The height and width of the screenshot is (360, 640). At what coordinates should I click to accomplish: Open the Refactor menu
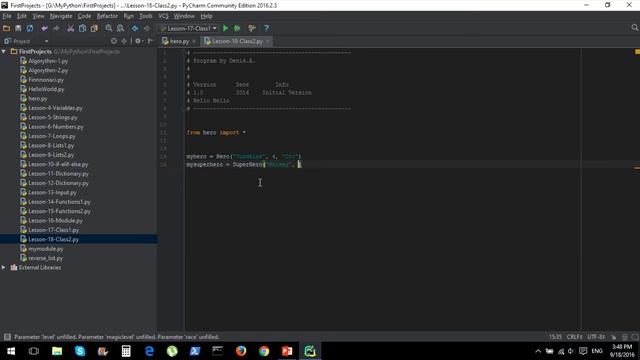[x=107, y=16]
